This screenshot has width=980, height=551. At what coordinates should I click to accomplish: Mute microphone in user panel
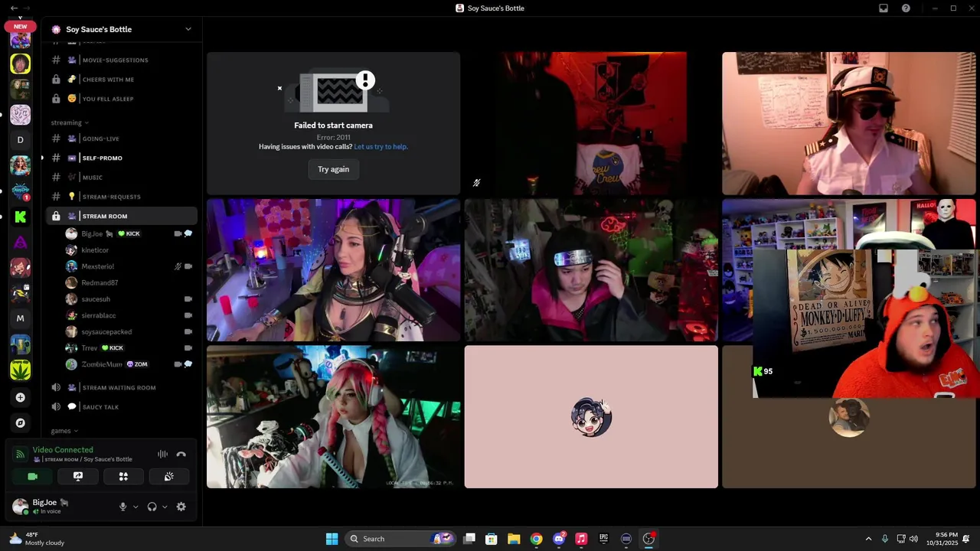[x=122, y=507]
